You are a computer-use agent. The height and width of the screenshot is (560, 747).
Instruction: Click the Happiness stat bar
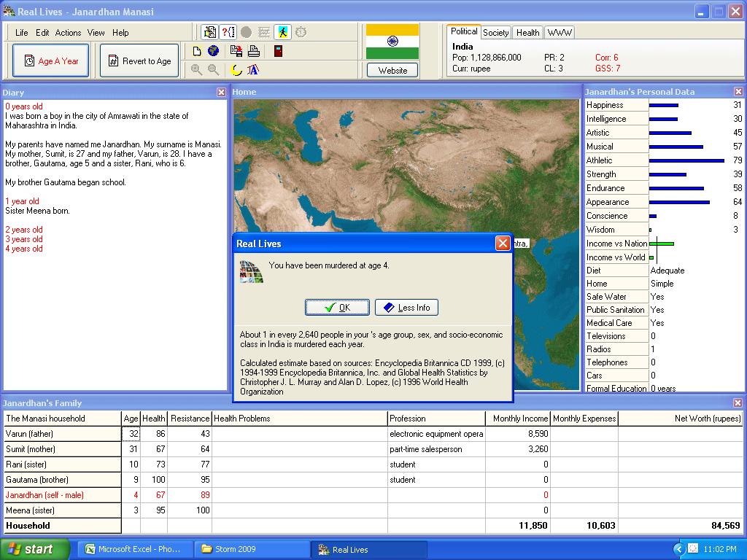tap(663, 105)
